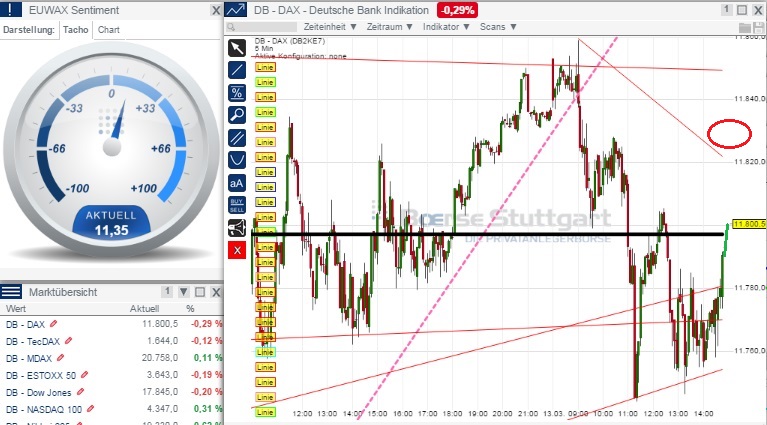Viewport: 767px width, 425px height.
Task: Click the Marktübersicht list icon
Action: click(11, 292)
